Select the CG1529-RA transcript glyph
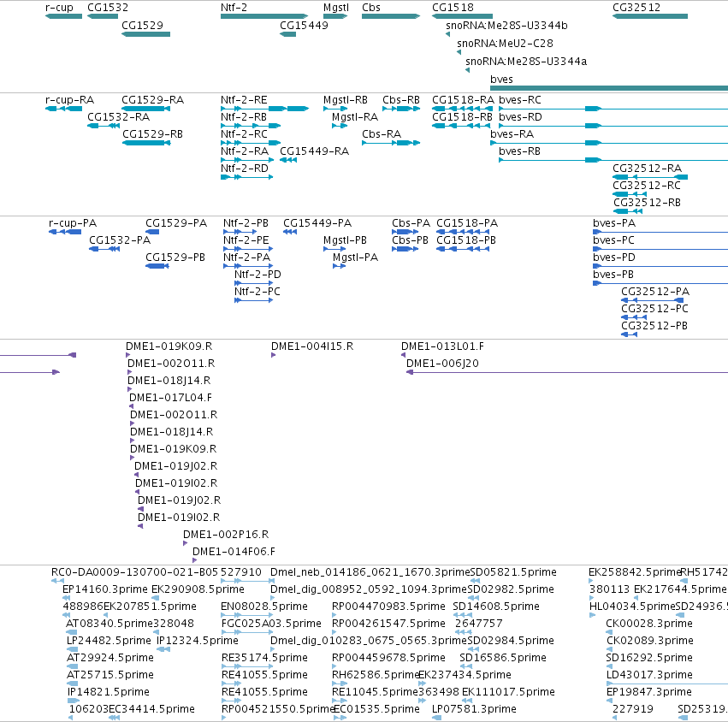The image size is (728, 722). (x=145, y=109)
